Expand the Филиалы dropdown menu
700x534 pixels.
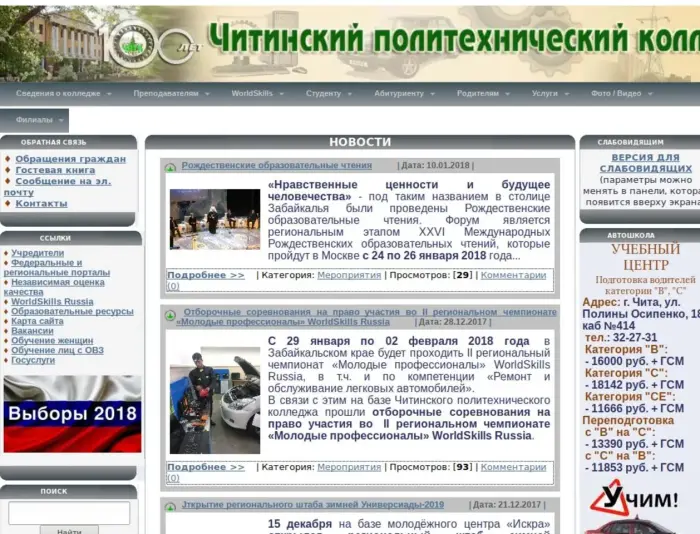coord(40,120)
